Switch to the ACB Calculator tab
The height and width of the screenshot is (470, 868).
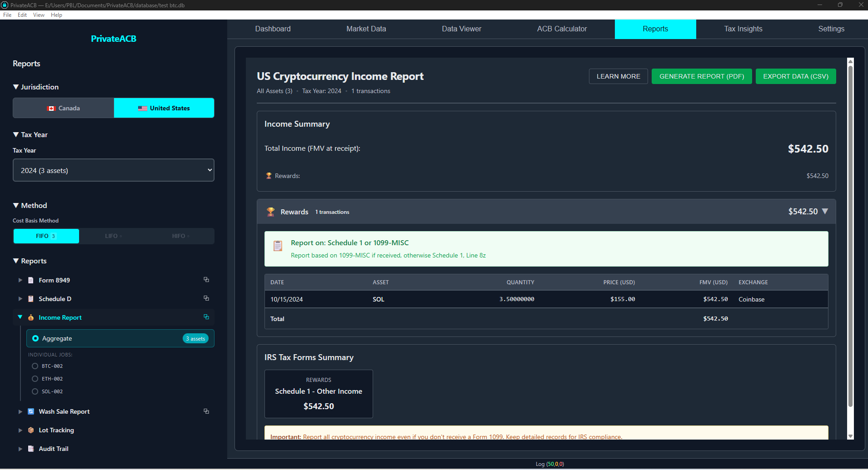coord(562,29)
